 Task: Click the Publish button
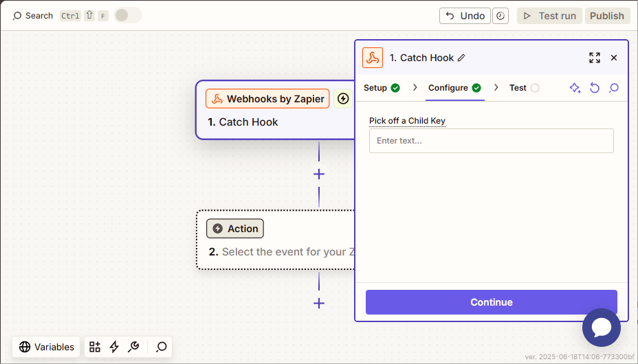pos(607,16)
